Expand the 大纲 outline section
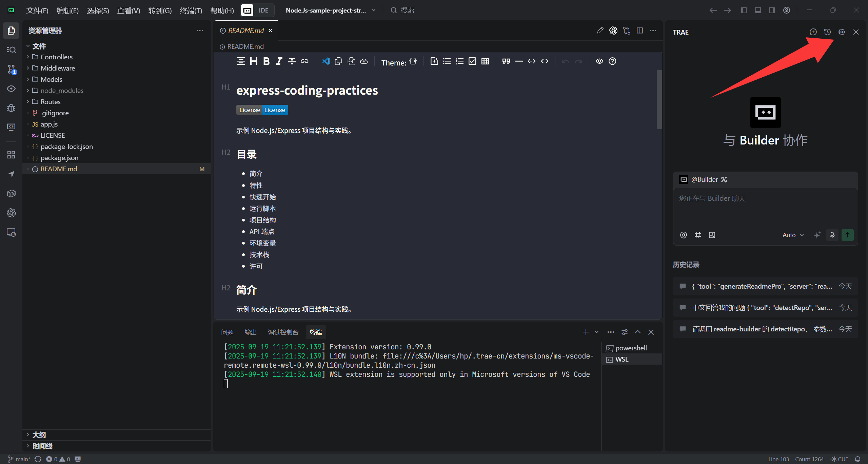Image resolution: width=868 pixels, height=464 pixels. point(117,435)
